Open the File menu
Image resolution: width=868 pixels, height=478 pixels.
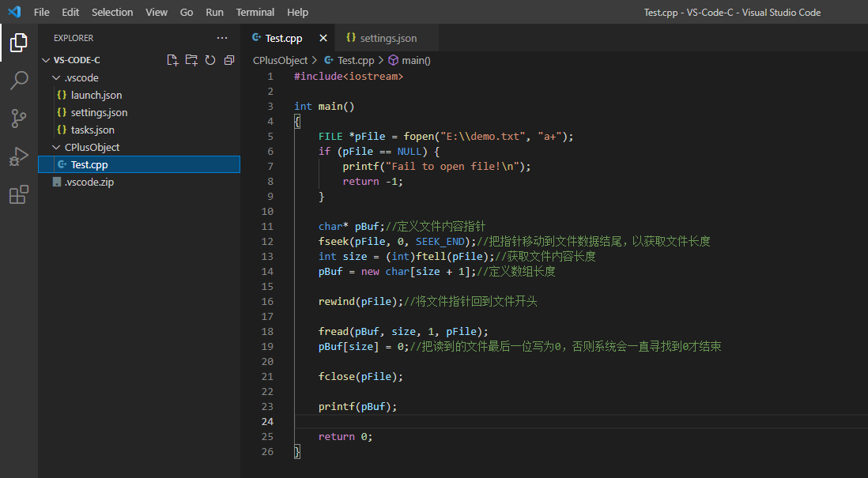tap(42, 12)
